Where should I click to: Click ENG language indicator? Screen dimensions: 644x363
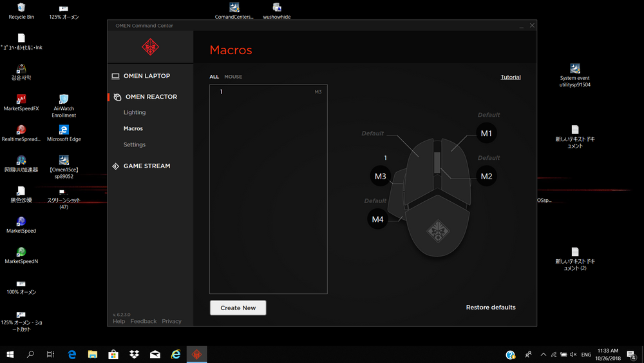pyautogui.click(x=586, y=355)
